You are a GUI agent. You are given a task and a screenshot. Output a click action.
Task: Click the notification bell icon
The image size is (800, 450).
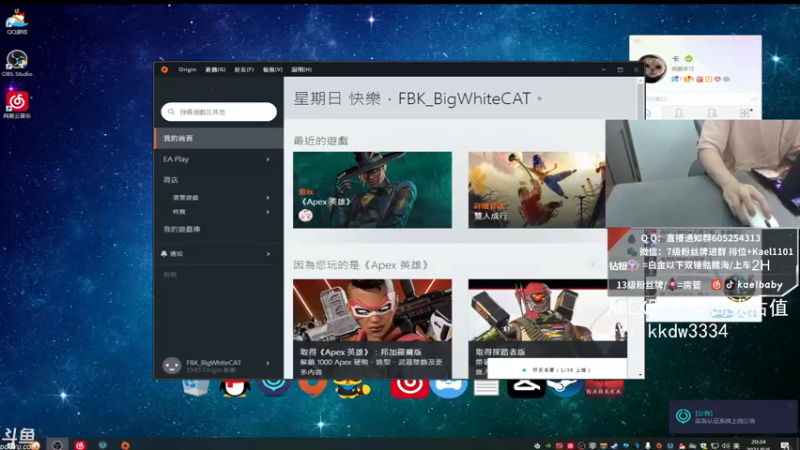tap(164, 254)
